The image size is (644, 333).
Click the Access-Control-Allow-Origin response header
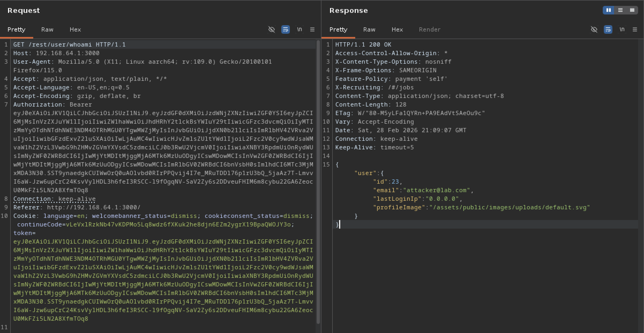391,53
